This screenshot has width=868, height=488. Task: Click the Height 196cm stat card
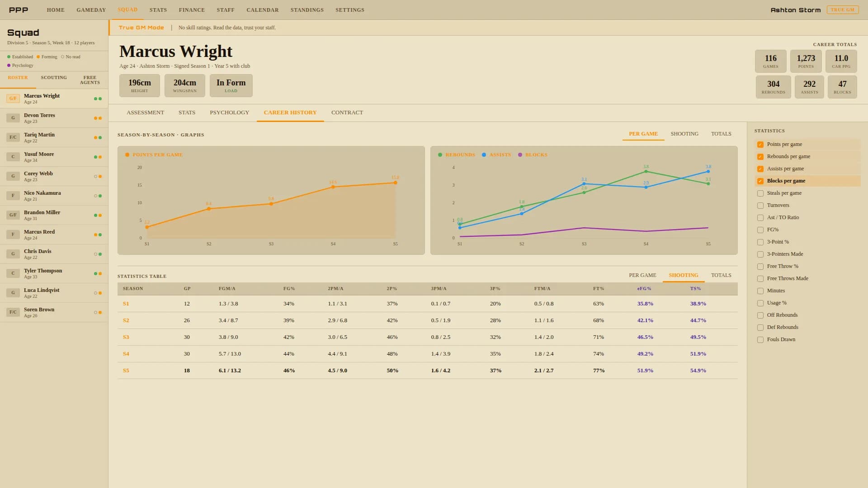tap(140, 86)
